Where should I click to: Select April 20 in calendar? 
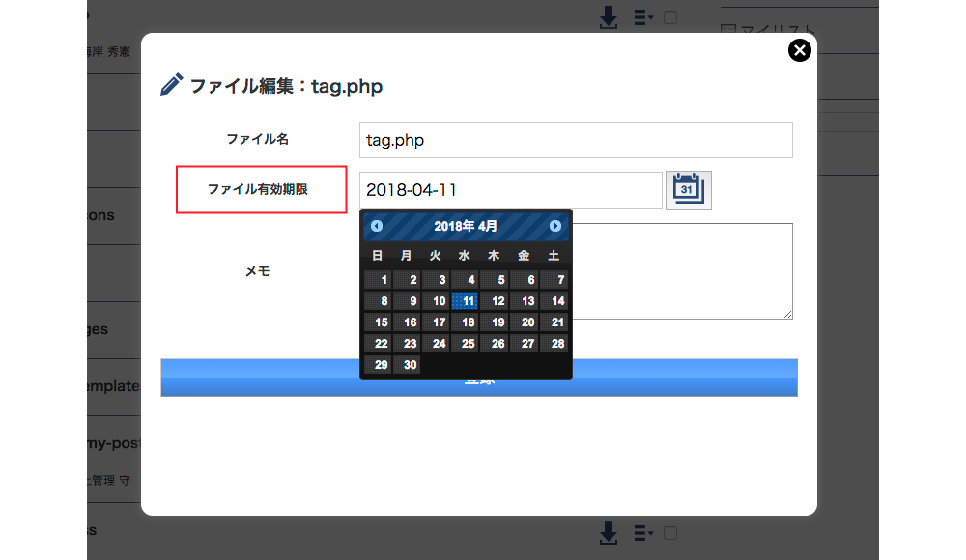(x=524, y=322)
